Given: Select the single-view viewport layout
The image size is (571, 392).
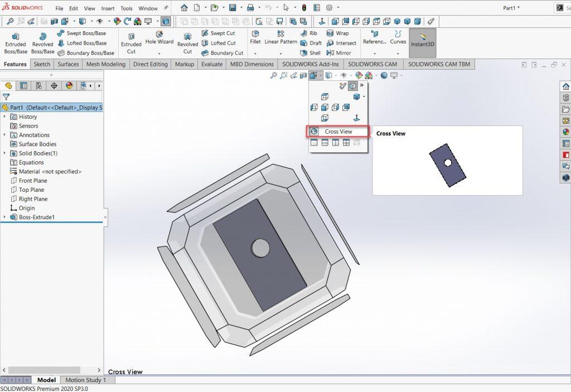Looking at the screenshot, I should [314, 143].
